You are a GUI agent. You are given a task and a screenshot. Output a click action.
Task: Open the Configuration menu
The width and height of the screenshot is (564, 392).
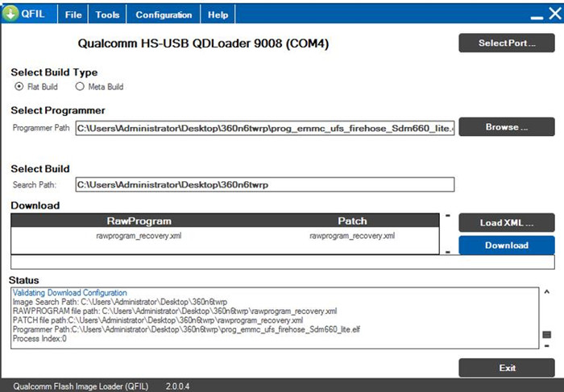pos(164,14)
